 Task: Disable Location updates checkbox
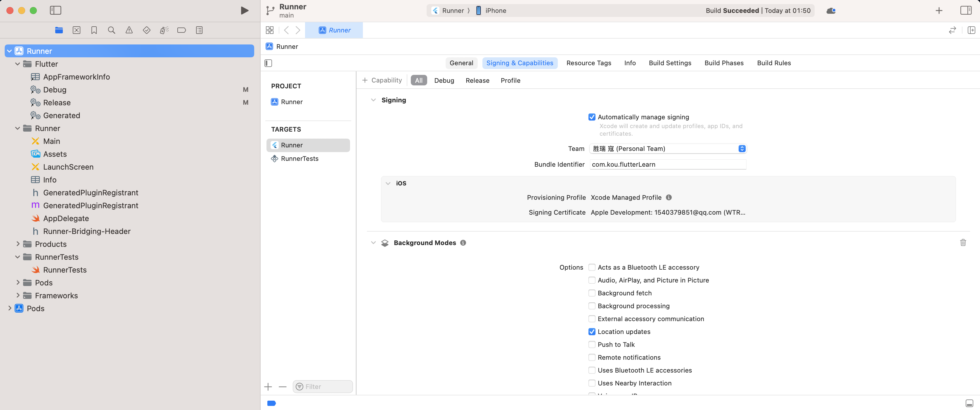coord(592,332)
